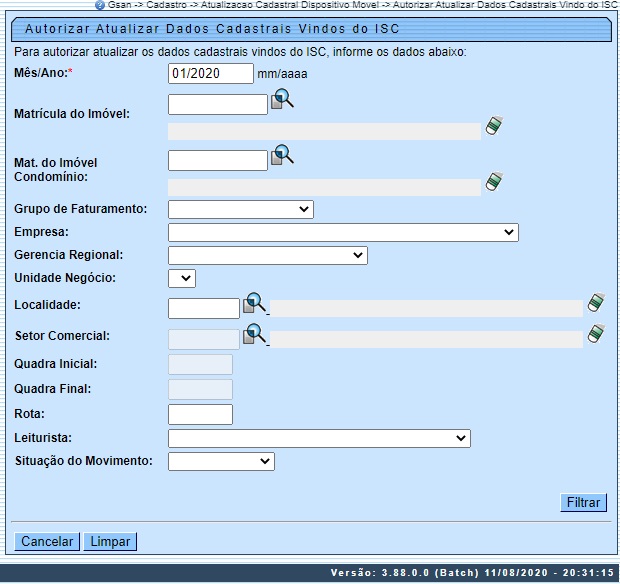Click eraser icon in Localidade row
This screenshot has height=584, width=620.
click(596, 303)
